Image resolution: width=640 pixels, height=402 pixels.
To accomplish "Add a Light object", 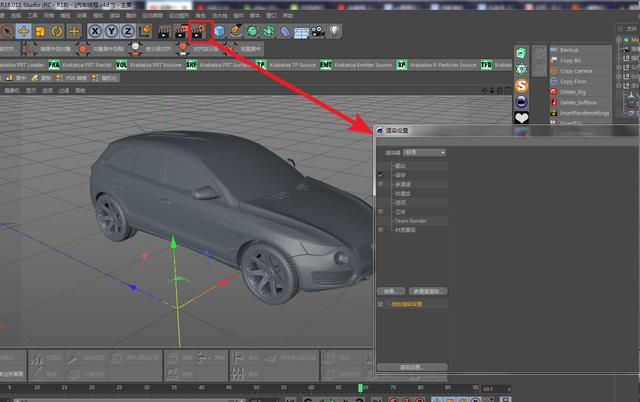I will pos(334,31).
